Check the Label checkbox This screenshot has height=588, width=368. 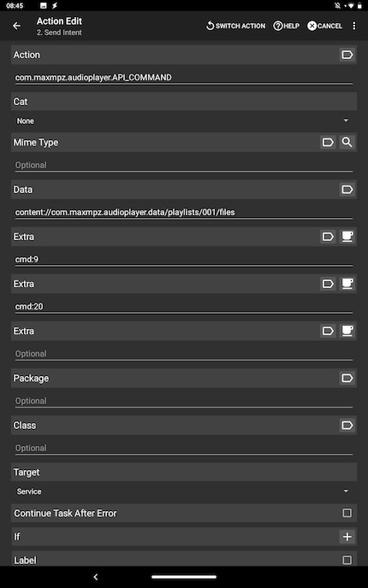tap(347, 560)
